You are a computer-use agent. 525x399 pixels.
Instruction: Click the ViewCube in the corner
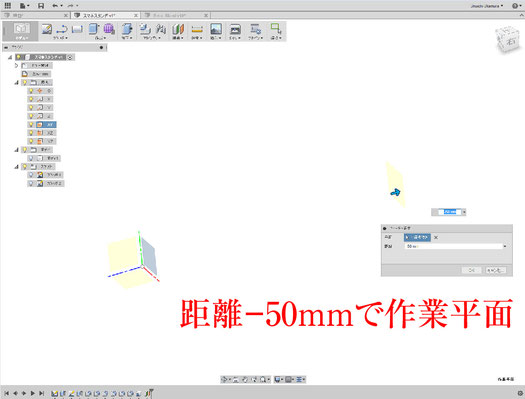[x=507, y=39]
